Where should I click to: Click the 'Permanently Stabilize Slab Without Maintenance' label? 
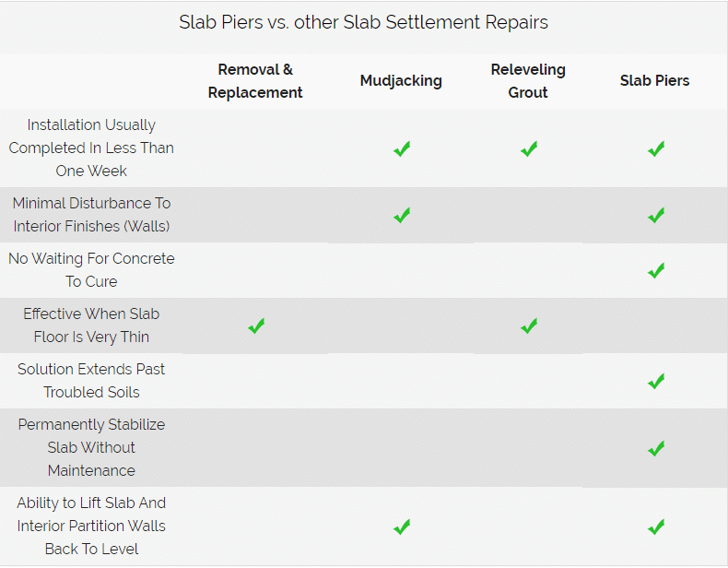pyautogui.click(x=91, y=448)
